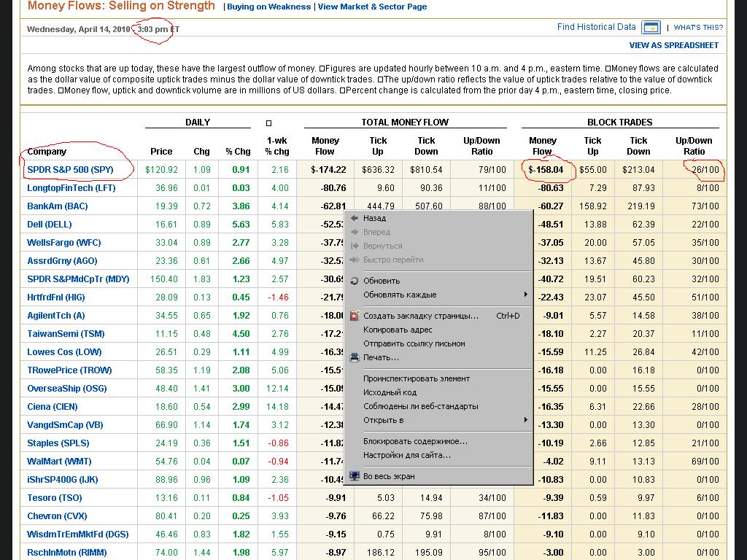
Task: Choose Копировать адрес from context menu
Action: pyautogui.click(x=398, y=330)
